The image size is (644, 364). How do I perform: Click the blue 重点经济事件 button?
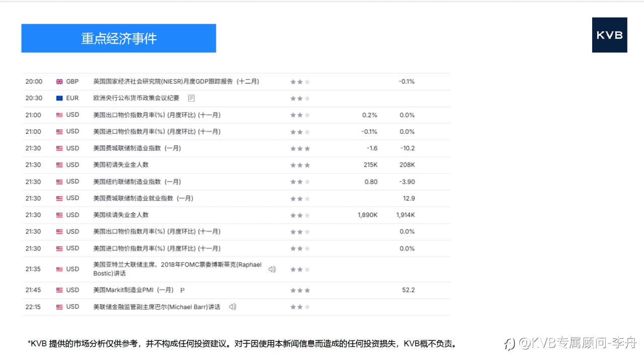[x=118, y=38]
